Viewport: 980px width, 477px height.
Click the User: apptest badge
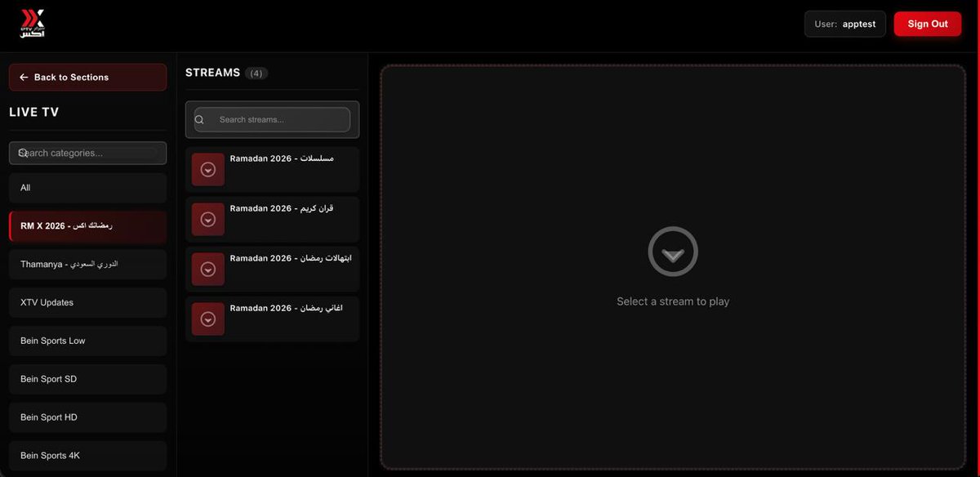[845, 24]
